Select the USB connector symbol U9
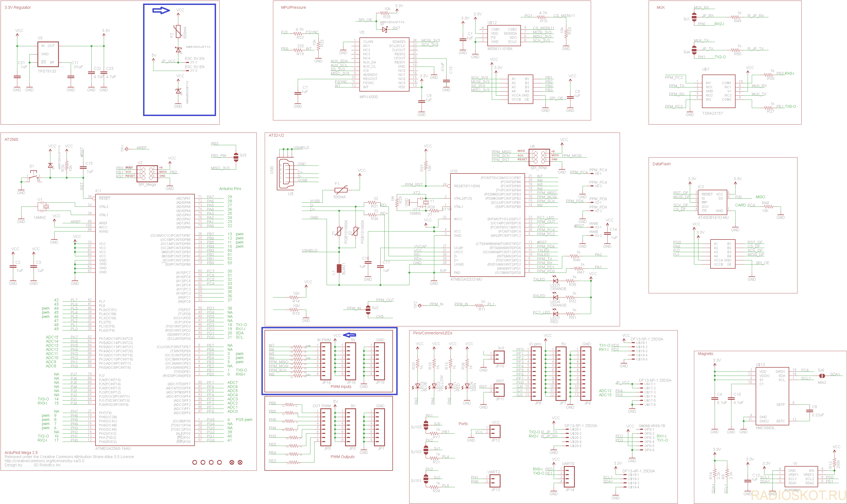The height and width of the screenshot is (504, 847). (286, 173)
